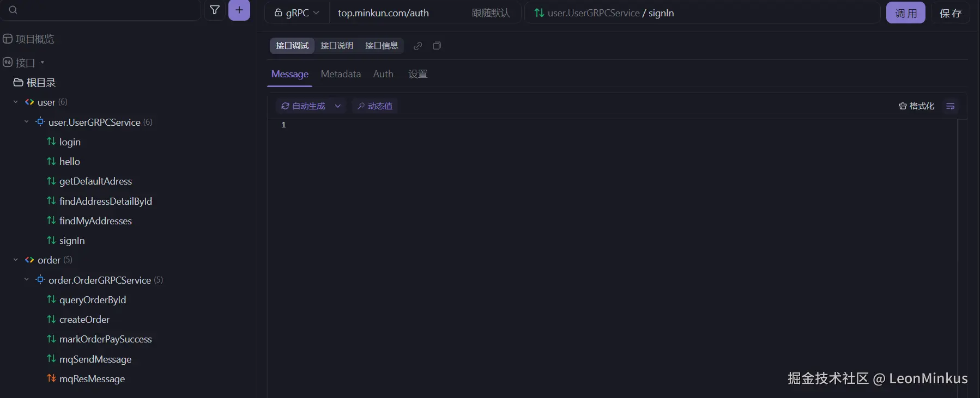Toggle word wrap icon beside 格式化
This screenshot has width=980, height=398.
(x=950, y=106)
